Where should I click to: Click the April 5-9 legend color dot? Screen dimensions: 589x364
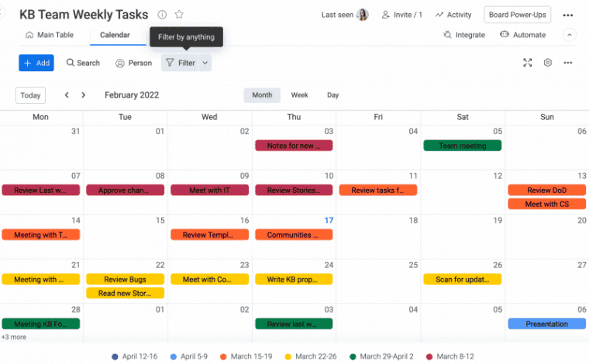pos(174,356)
